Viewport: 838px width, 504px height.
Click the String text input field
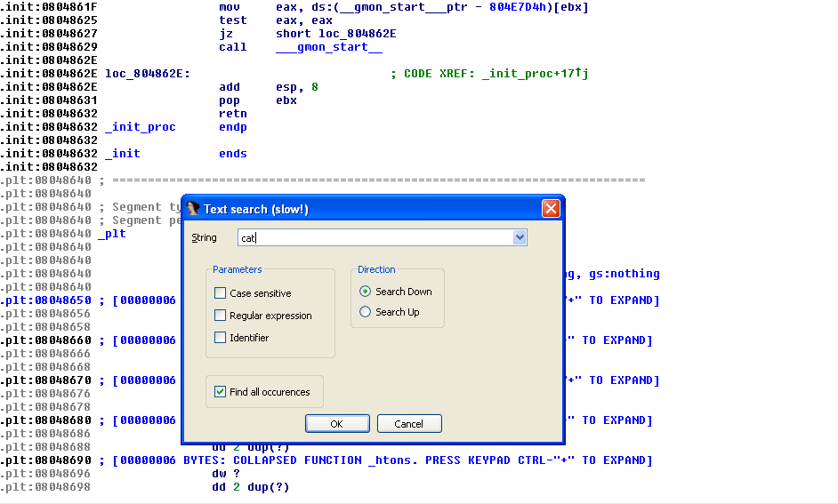coord(375,238)
